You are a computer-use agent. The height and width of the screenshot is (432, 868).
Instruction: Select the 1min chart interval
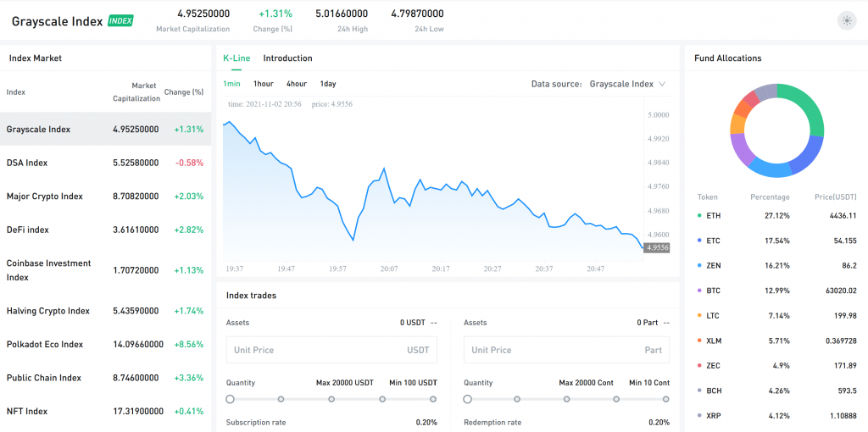(x=232, y=84)
